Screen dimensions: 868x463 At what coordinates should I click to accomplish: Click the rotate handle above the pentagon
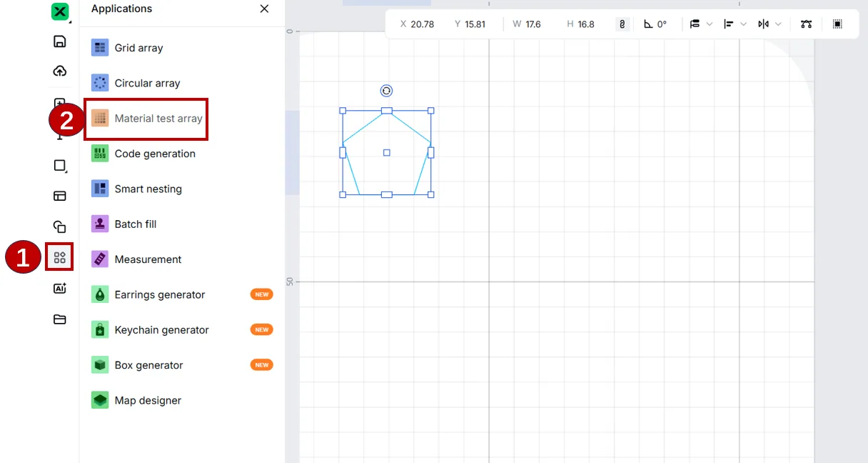point(386,91)
